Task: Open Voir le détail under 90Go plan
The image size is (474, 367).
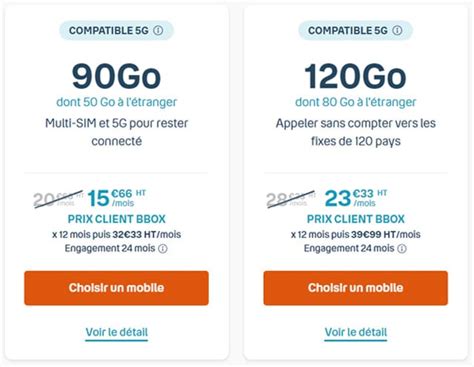Action: tap(117, 332)
